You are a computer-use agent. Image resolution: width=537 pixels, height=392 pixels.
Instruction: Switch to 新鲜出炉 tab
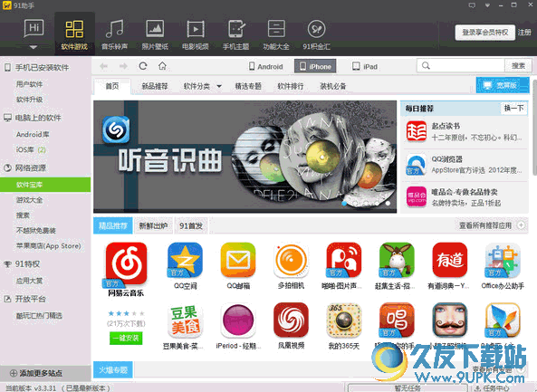coord(153,226)
